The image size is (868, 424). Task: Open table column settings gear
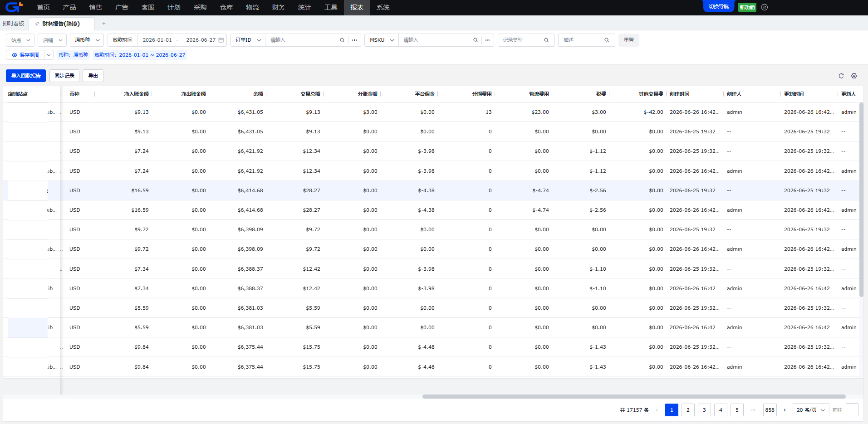(854, 76)
